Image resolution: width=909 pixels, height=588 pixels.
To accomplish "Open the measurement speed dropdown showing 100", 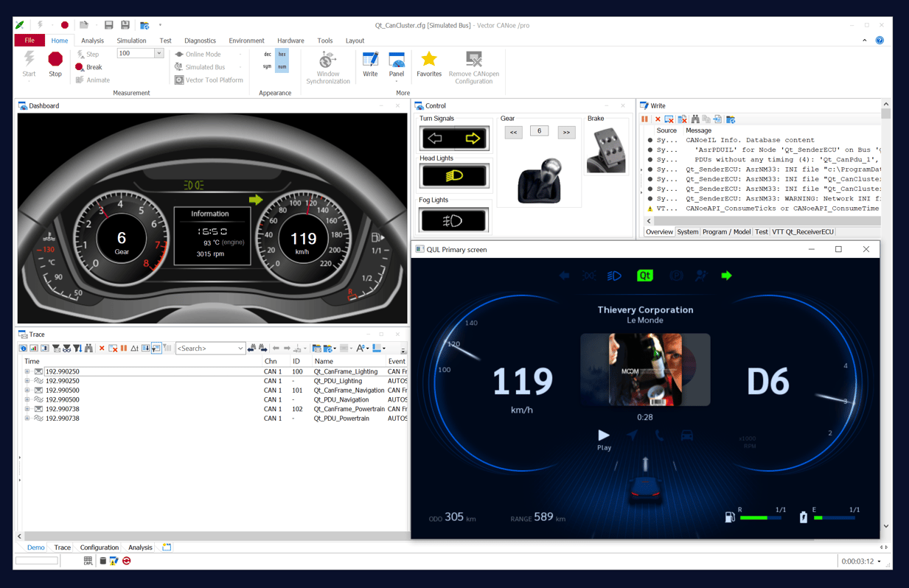I will click(160, 53).
